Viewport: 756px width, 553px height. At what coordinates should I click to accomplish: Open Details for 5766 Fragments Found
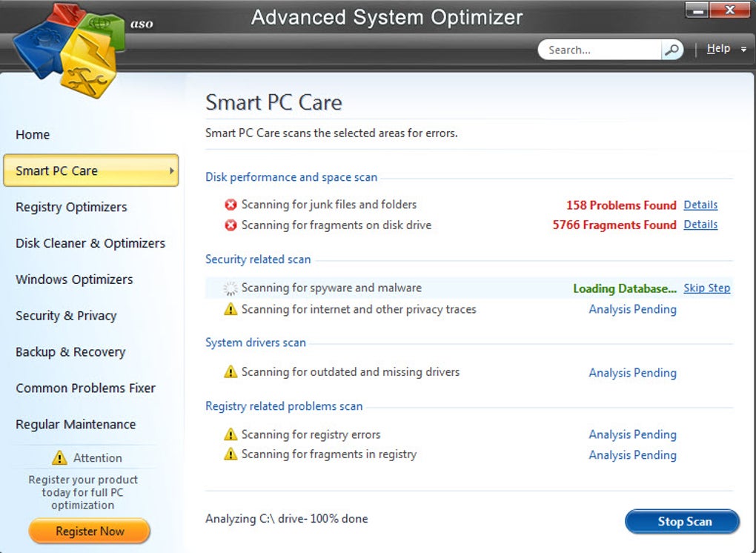(x=700, y=225)
